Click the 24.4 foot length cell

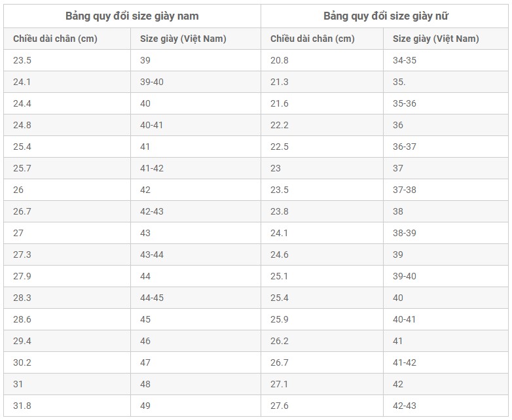click(22, 103)
